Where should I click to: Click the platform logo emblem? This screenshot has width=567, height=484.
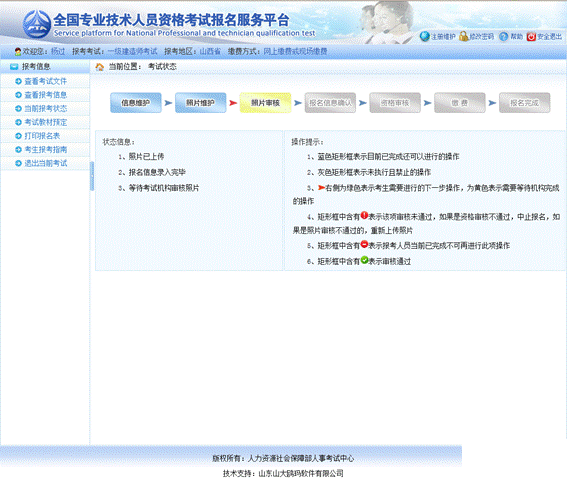[37, 24]
